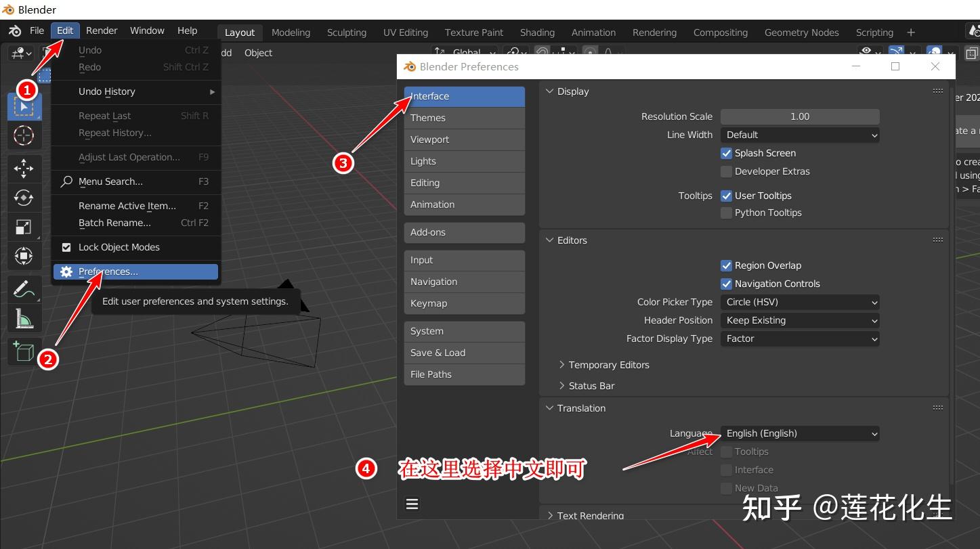980x549 pixels.
Task: Grab the Translation panel grip handle
Action: pos(938,408)
